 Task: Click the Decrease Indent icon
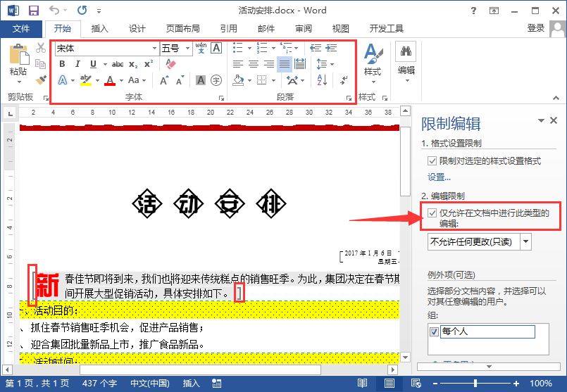pyautogui.click(x=316, y=48)
